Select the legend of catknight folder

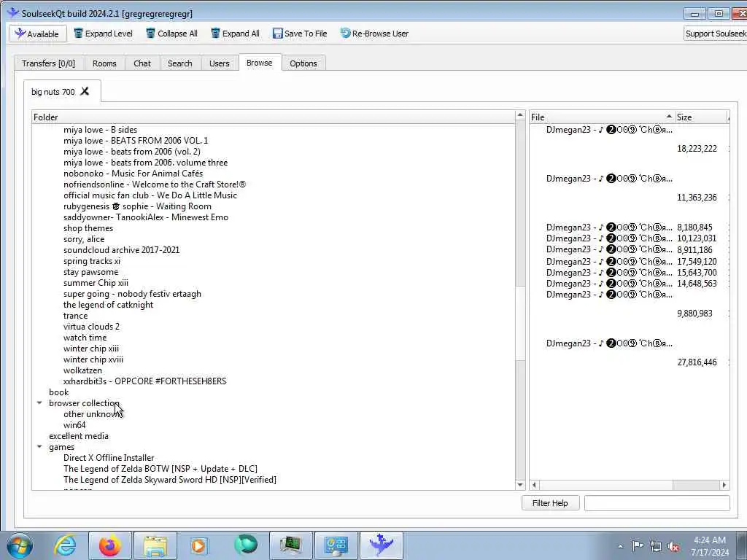tap(108, 305)
